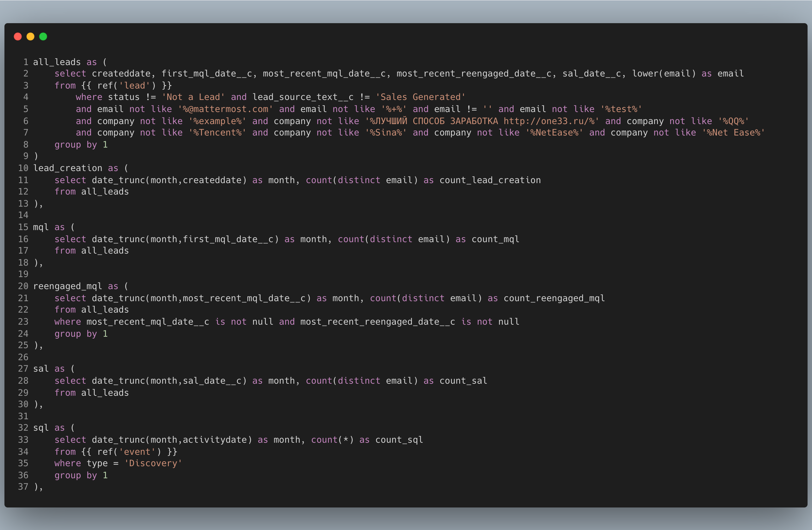This screenshot has width=812, height=530.
Task: Click the 'Not a Lead' string literal
Action: (x=193, y=97)
